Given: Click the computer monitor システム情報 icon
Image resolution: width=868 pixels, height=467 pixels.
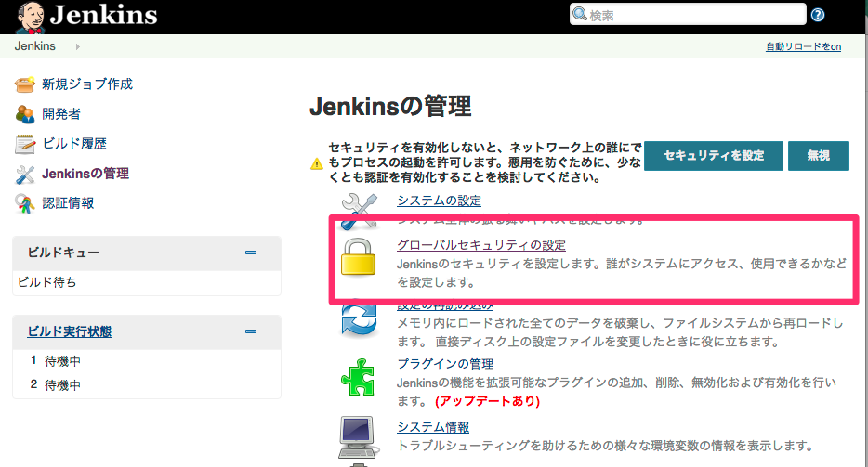Looking at the screenshot, I should click(358, 437).
